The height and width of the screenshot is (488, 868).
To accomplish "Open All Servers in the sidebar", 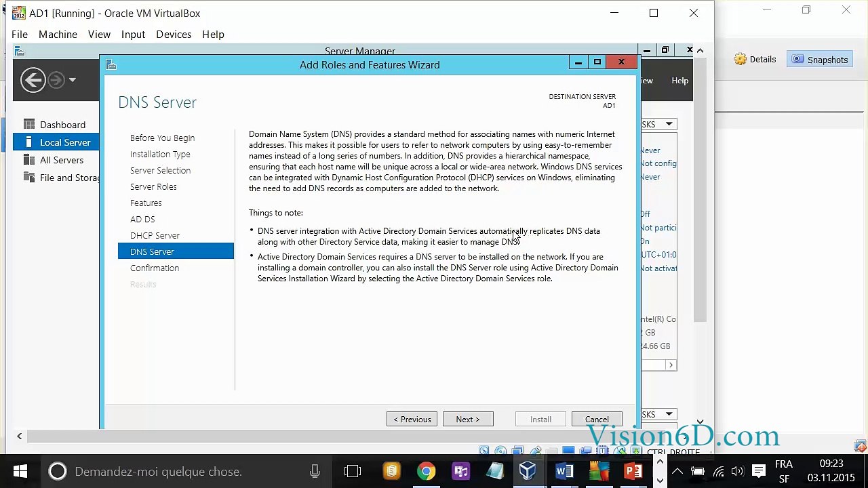I will coord(62,160).
